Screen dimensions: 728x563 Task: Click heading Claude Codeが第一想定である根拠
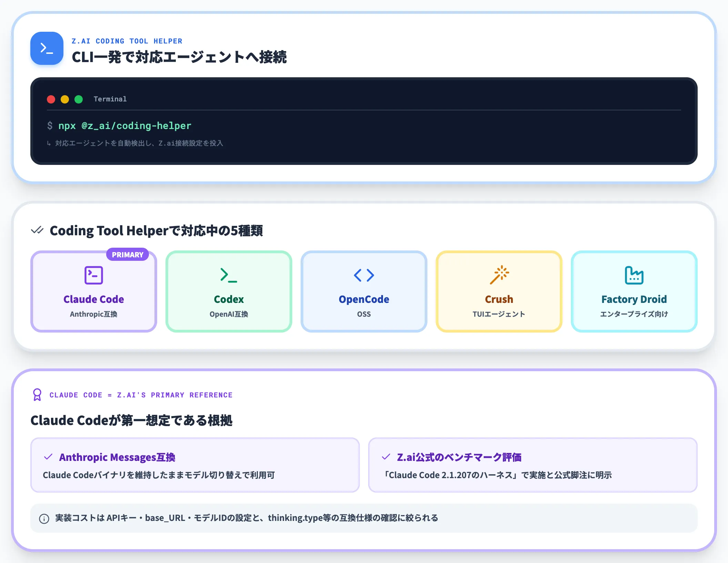(131, 420)
